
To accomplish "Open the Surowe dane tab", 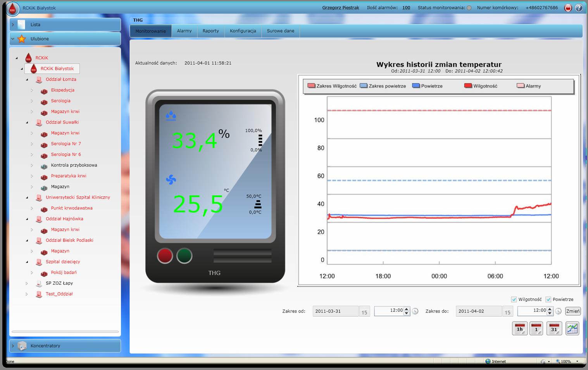I will (x=280, y=31).
